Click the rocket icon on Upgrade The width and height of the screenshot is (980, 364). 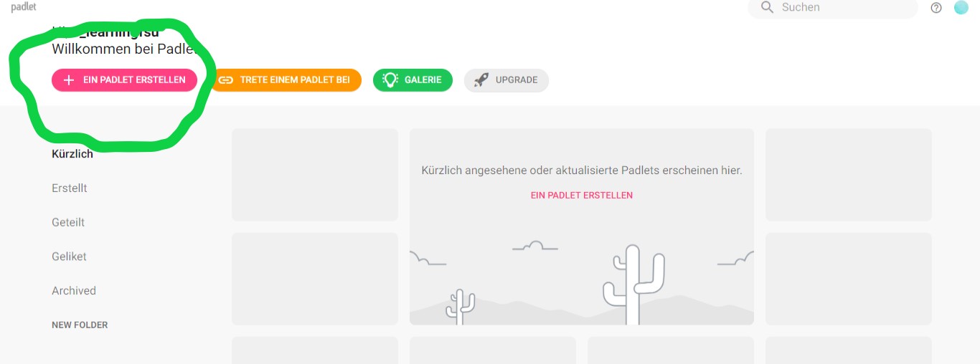tap(481, 80)
